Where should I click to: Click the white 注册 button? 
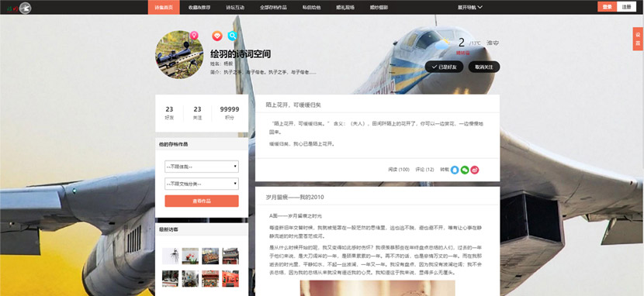[626, 7]
